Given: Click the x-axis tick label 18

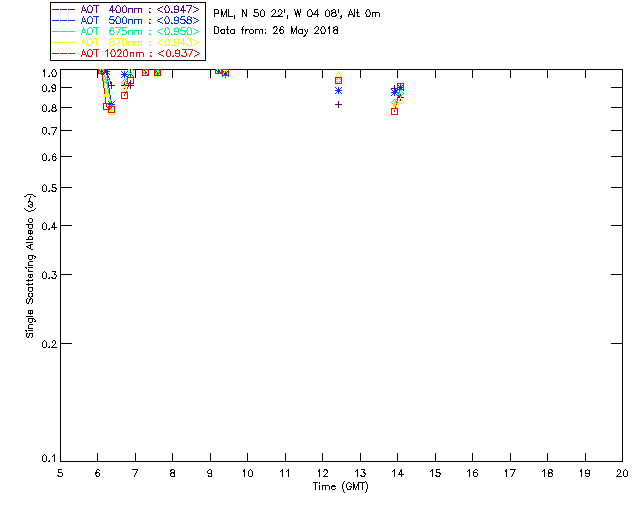Looking at the screenshot, I should coord(547,473).
